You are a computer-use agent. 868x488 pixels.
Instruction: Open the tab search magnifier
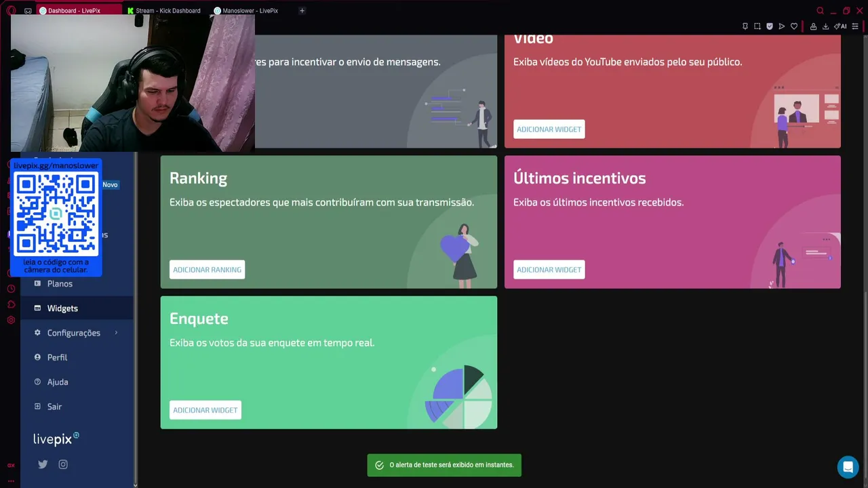click(x=821, y=10)
